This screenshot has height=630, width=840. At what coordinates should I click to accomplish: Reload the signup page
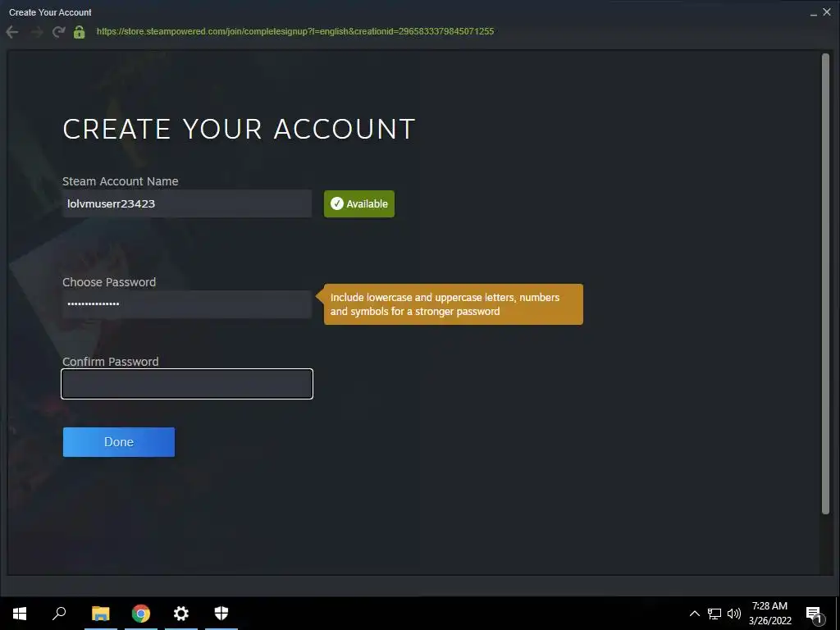pos(58,32)
